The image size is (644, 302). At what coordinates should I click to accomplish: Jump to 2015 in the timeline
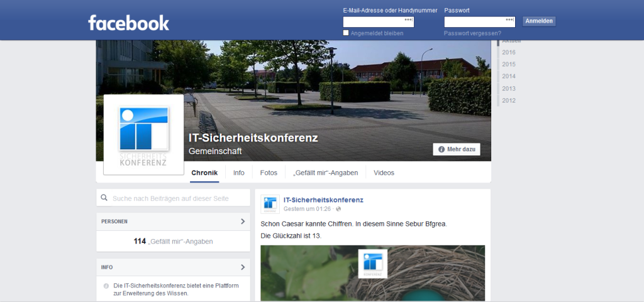[x=508, y=64]
